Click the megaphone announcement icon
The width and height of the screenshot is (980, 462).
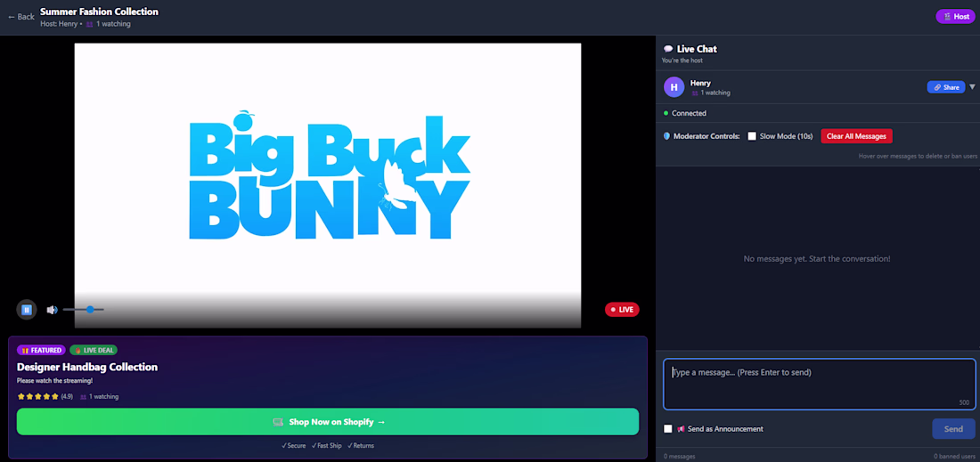[x=681, y=429]
